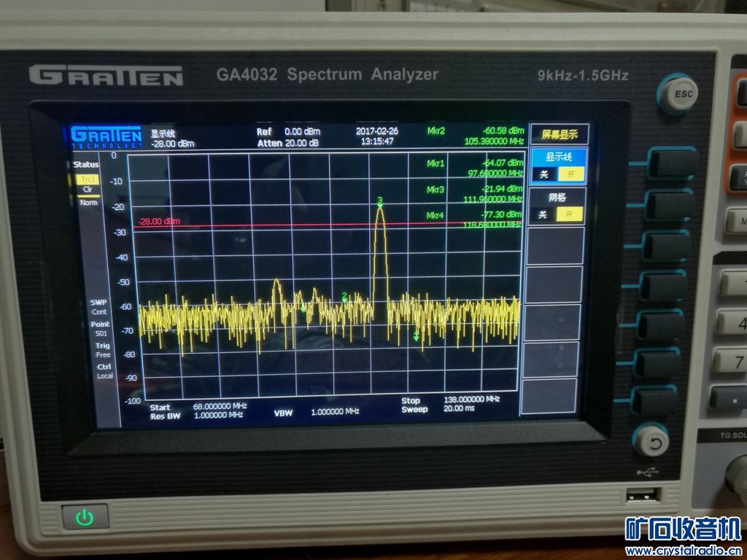This screenshot has width=747, height=560.
Task: Click the 105.380000 MHz marker frequency
Action: pyautogui.click(x=494, y=141)
